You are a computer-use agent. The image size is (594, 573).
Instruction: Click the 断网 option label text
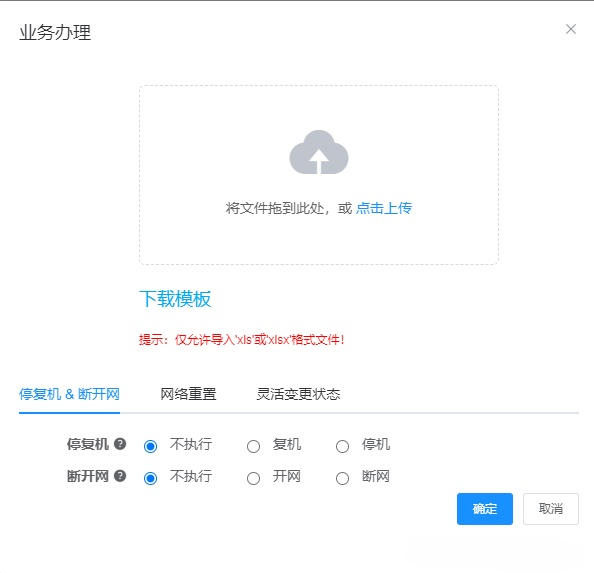[376, 476]
